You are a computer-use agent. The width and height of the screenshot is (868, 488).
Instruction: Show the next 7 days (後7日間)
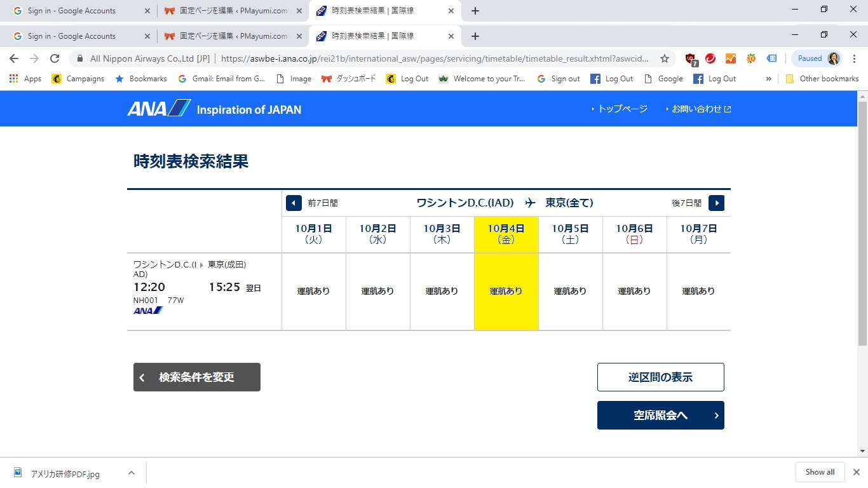pyautogui.click(x=716, y=203)
